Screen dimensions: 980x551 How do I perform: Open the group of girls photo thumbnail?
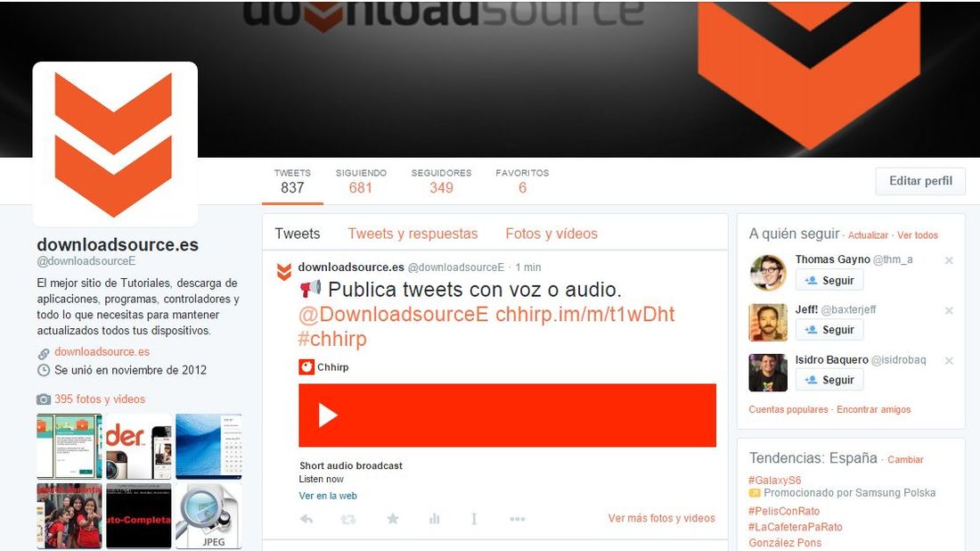69,515
